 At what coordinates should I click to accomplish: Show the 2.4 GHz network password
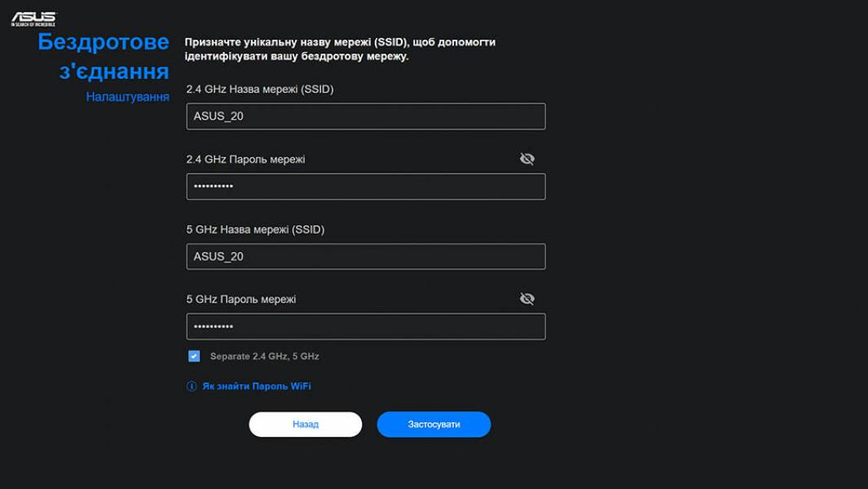coord(527,159)
